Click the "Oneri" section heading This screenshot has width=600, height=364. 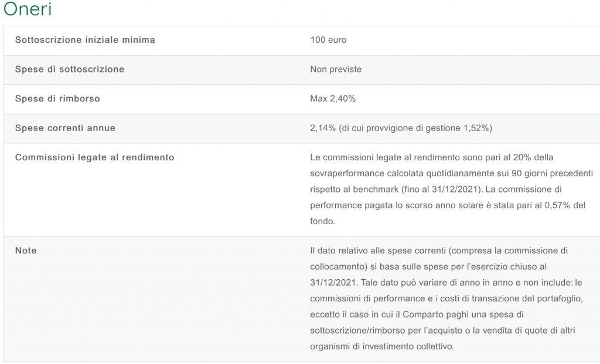[27, 10]
